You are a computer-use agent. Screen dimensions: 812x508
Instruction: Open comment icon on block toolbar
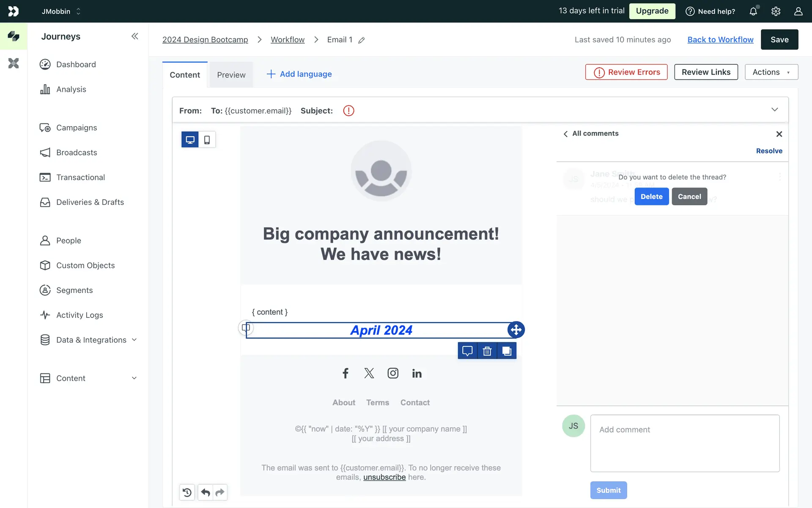tap(467, 351)
